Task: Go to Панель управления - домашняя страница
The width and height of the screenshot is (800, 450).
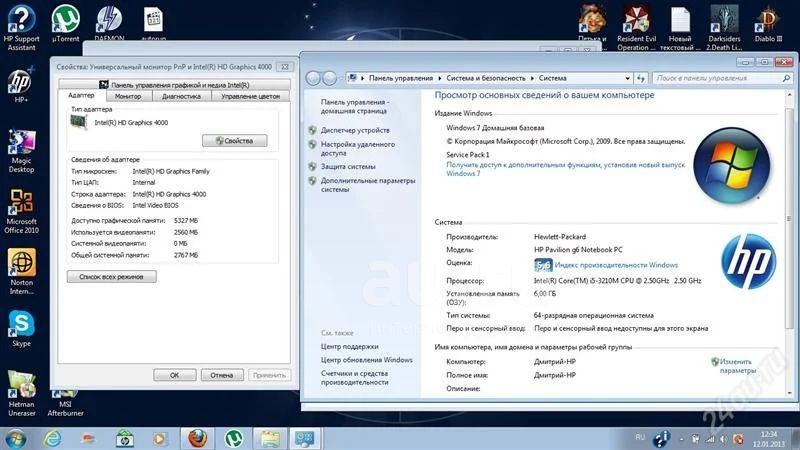Action: 355,106
